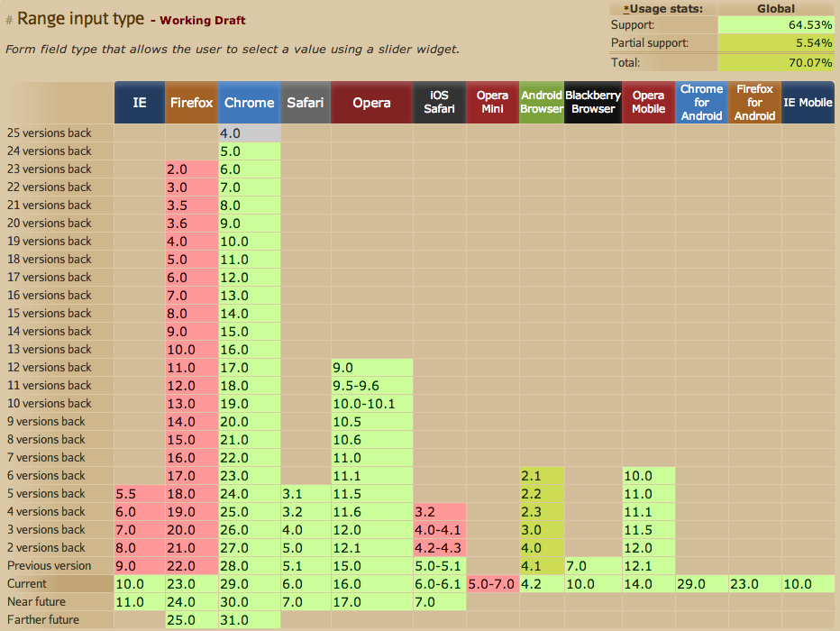
Task: Click the Safari 3.1 cell
Action: pos(306,494)
